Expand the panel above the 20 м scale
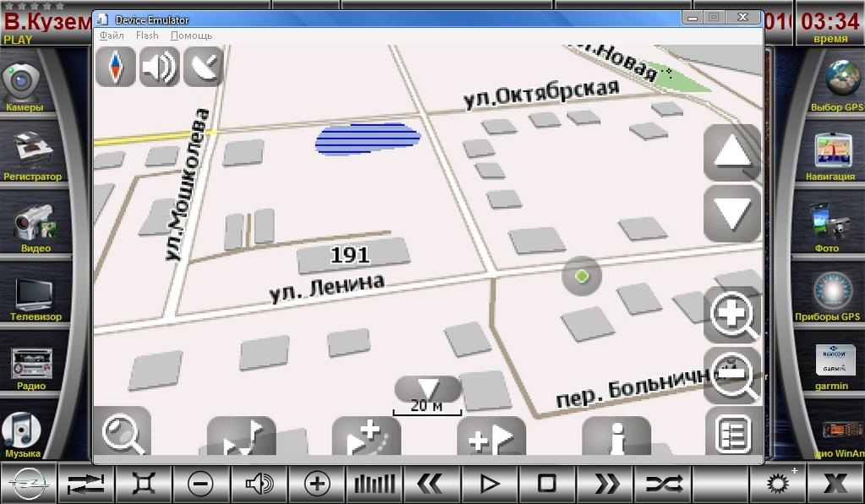This screenshot has width=865, height=504. pyautogui.click(x=428, y=387)
